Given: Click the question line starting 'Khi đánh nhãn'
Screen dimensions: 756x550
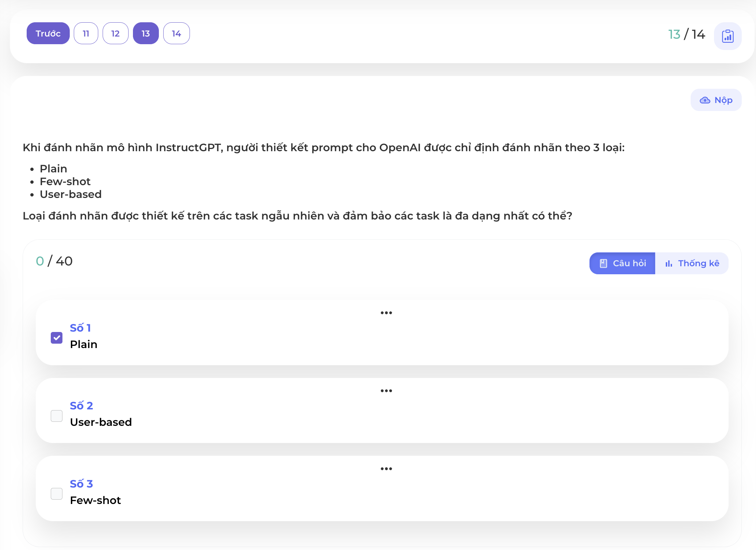Looking at the screenshot, I should [x=324, y=148].
